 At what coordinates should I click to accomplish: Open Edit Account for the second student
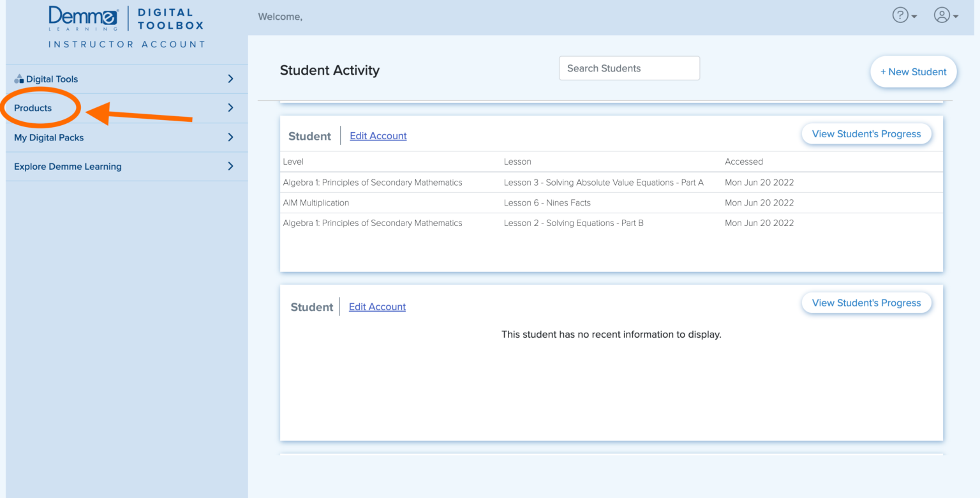point(377,306)
